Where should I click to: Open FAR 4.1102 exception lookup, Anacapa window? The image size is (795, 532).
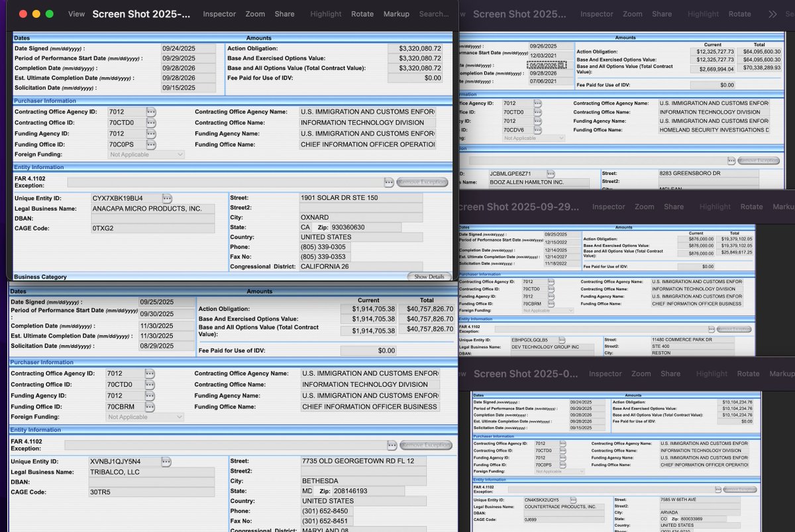(389, 182)
